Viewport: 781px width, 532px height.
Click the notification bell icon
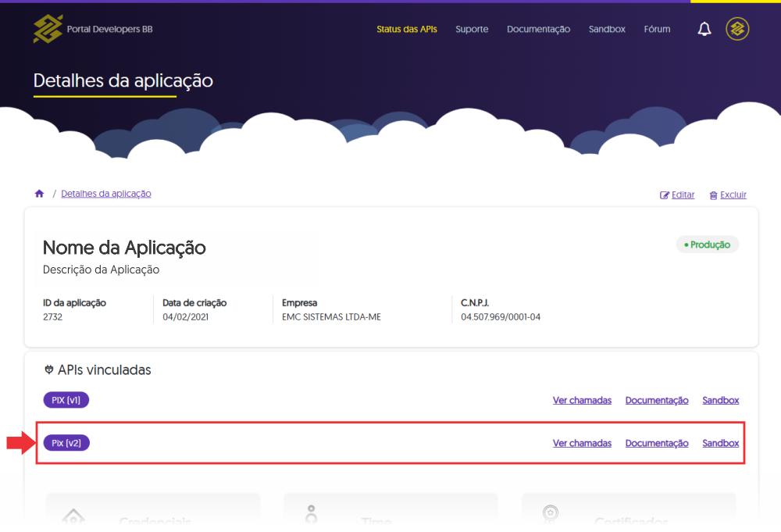coord(704,28)
